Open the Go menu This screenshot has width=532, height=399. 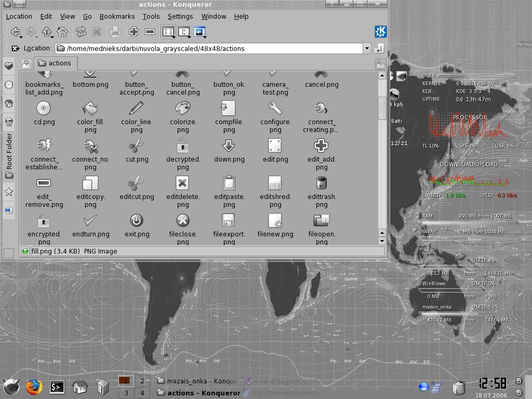(87, 16)
